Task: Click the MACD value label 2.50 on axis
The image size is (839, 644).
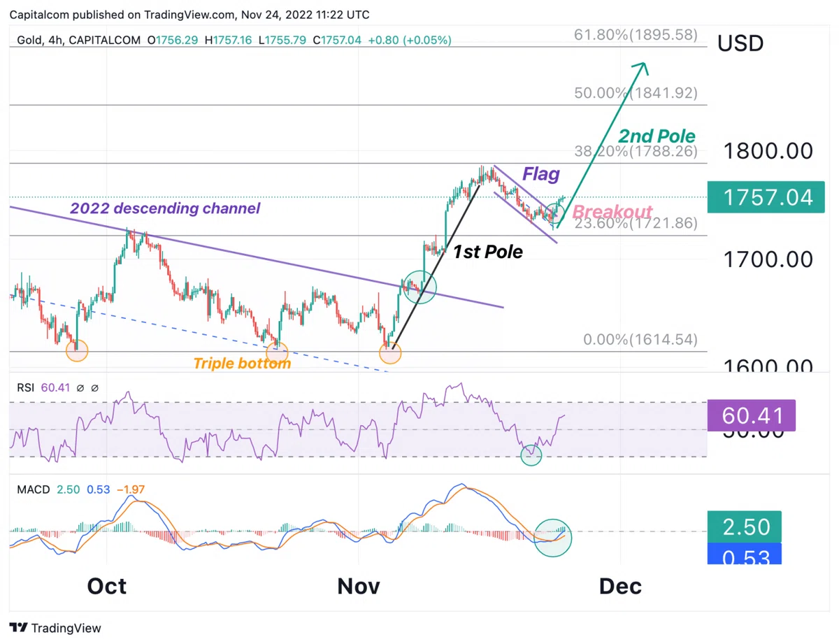Action: point(745,527)
